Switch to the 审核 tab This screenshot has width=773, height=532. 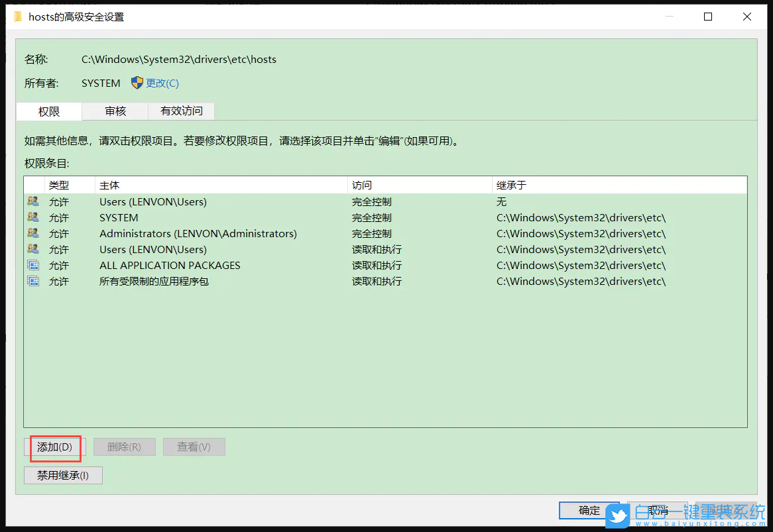[114, 111]
